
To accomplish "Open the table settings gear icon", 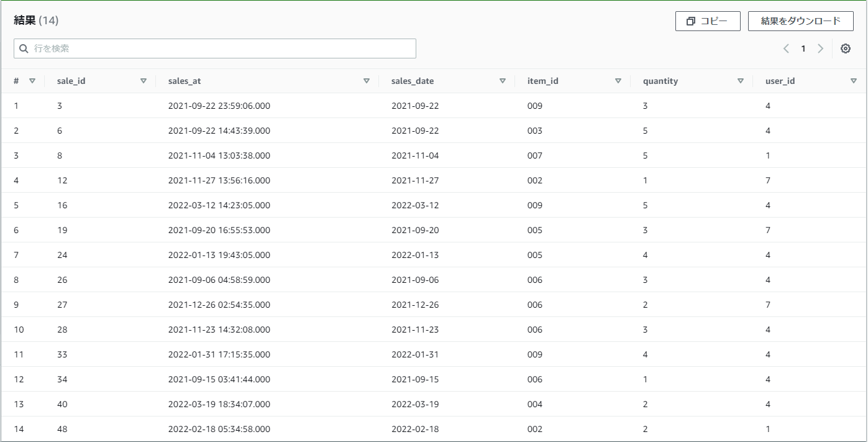I will click(845, 48).
